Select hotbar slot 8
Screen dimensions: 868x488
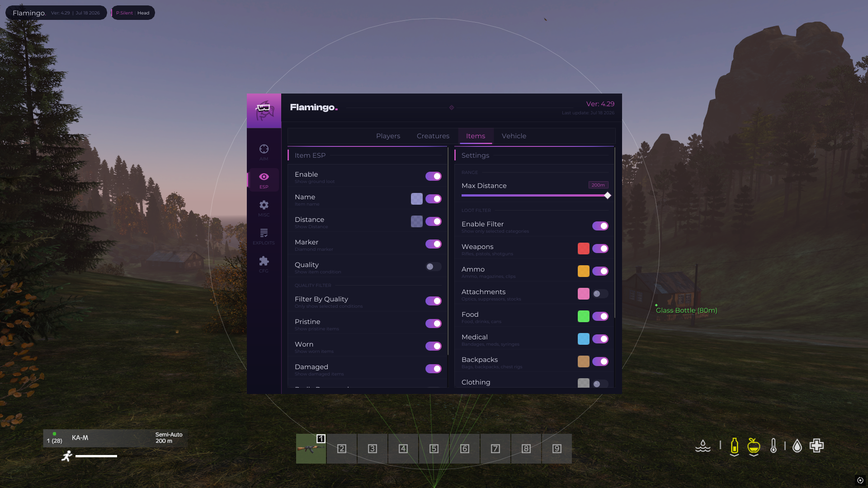pyautogui.click(x=526, y=449)
